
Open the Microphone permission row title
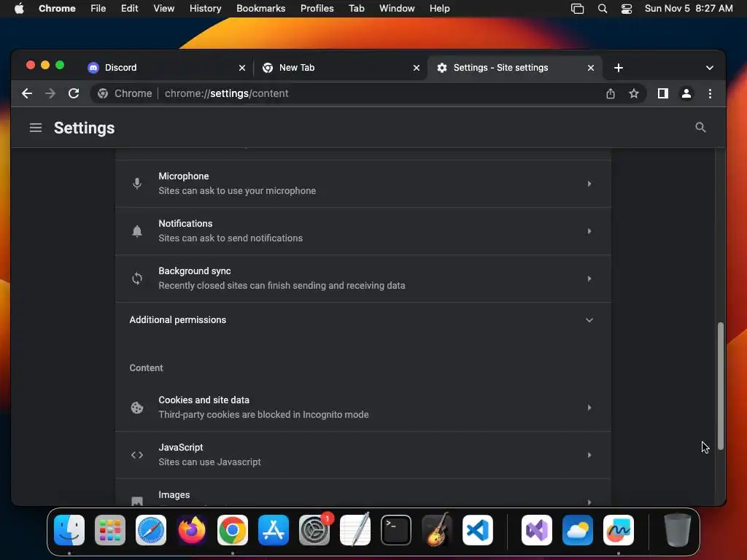point(183,176)
